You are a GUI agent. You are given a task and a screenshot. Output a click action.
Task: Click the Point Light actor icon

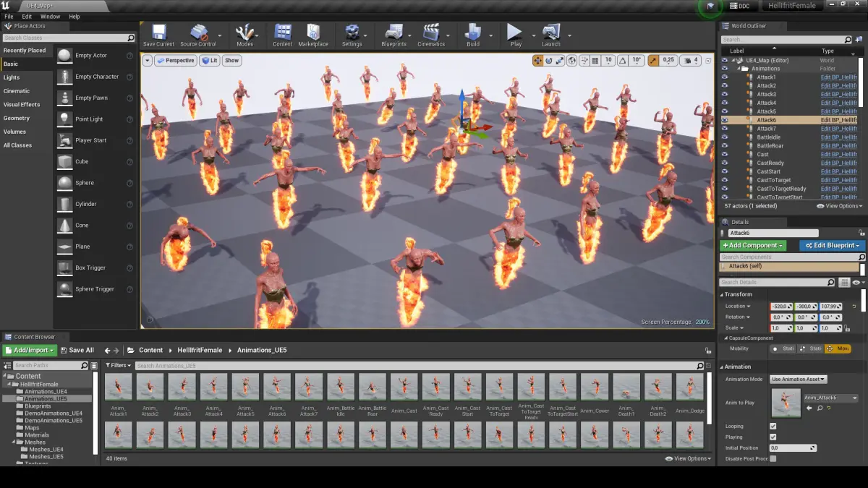point(64,119)
